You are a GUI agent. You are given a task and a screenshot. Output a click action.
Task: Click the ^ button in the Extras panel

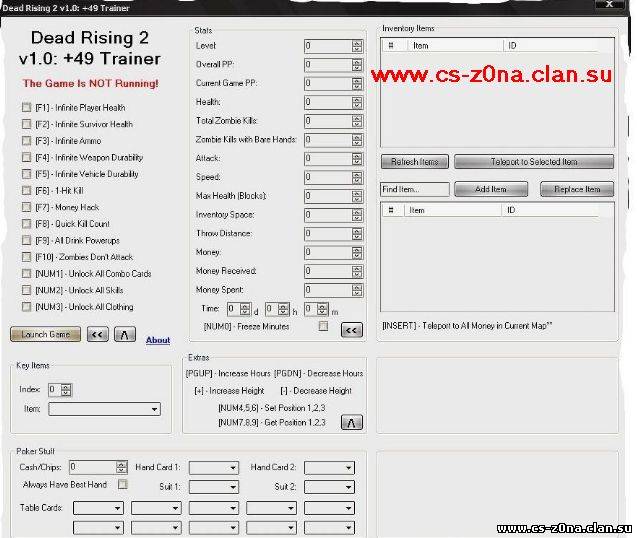tap(351, 423)
